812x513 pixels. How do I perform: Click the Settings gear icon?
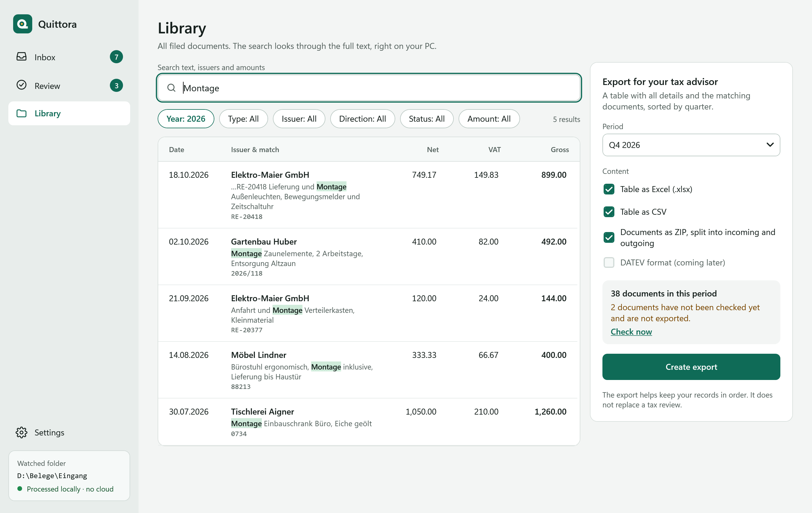coord(21,432)
